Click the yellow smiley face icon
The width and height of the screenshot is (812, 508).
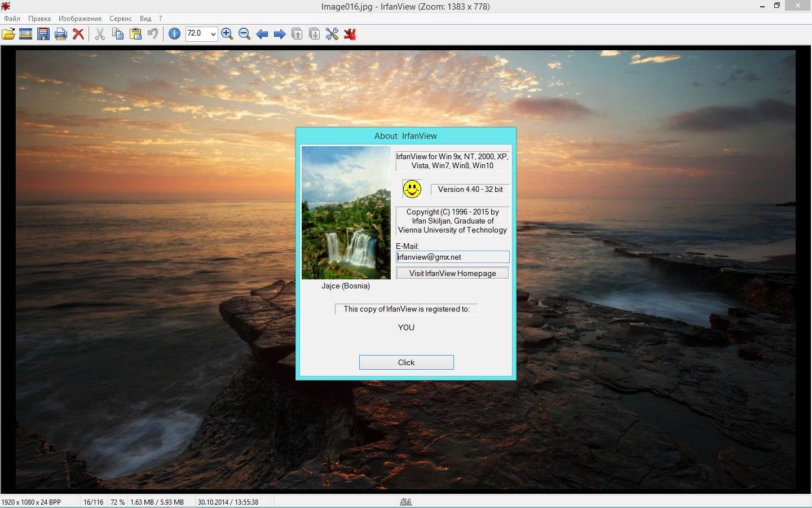(x=412, y=189)
